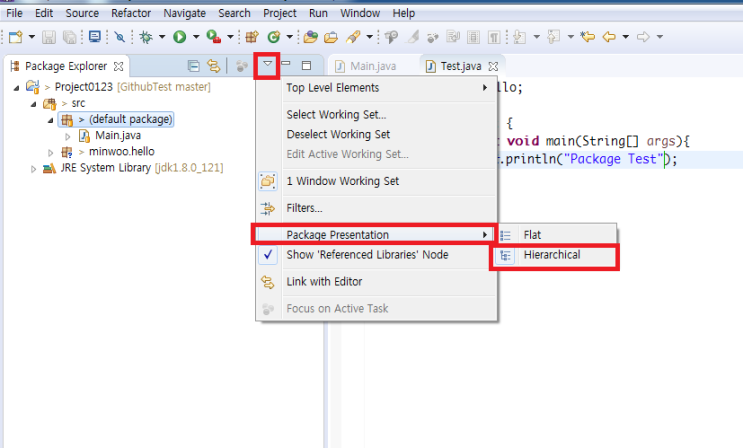Open Top Level Elements submenu
The width and height of the screenshot is (743, 448).
[375, 87]
